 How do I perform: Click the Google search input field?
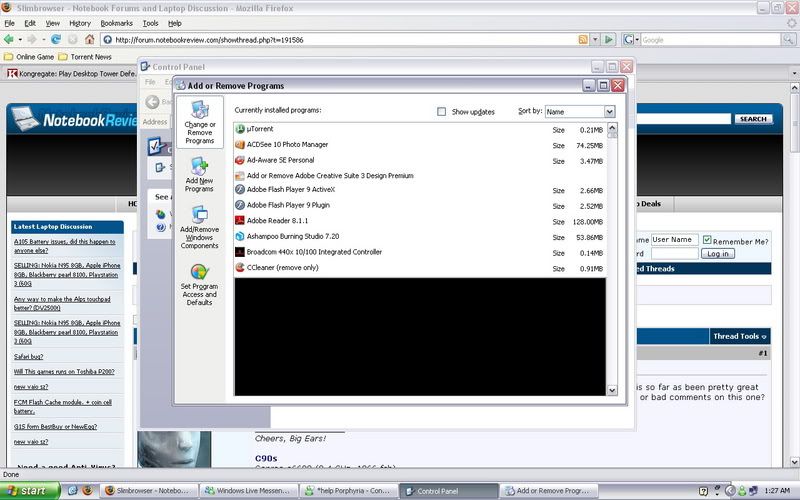710,39
